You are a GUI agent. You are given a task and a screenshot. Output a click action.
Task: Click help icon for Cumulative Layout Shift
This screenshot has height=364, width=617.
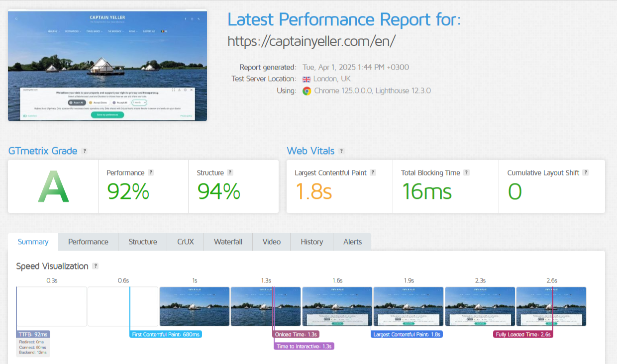[x=586, y=173]
